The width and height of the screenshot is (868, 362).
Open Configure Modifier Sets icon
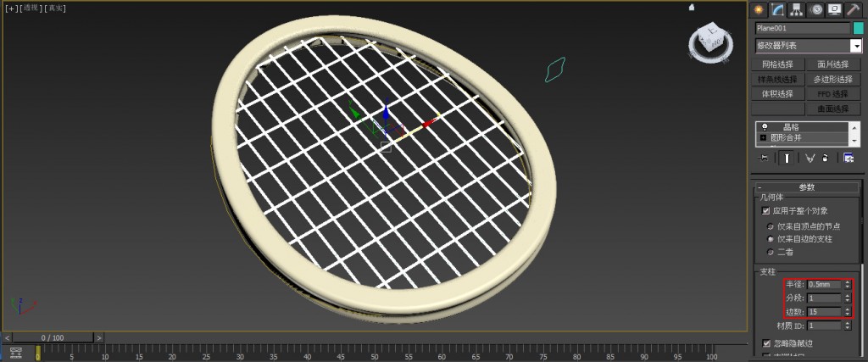[x=848, y=159]
